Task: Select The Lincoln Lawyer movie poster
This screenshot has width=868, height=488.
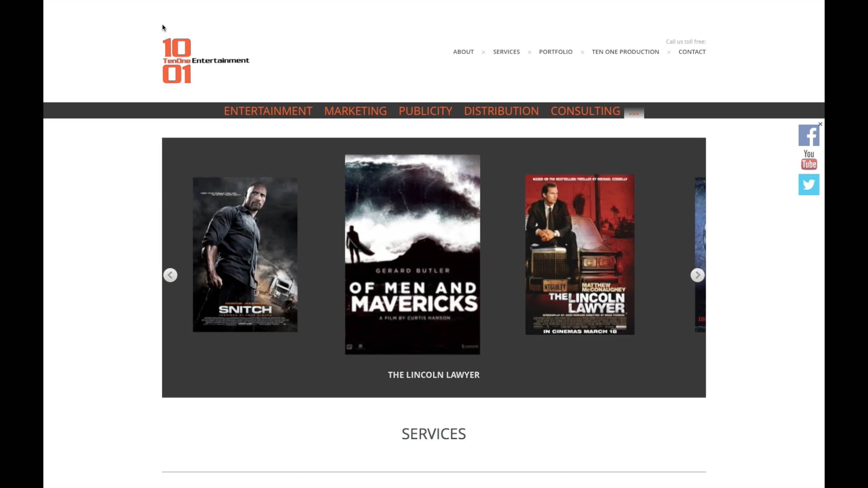Action: (580, 254)
